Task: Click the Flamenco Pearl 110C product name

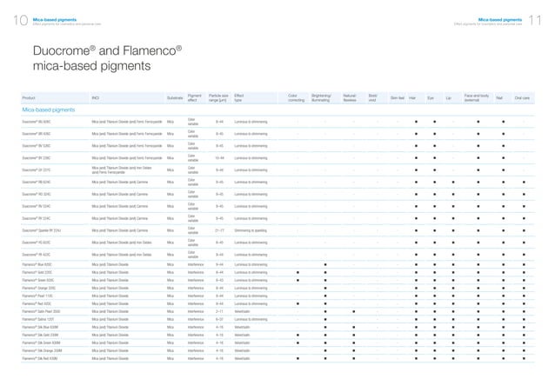Action: (37, 296)
